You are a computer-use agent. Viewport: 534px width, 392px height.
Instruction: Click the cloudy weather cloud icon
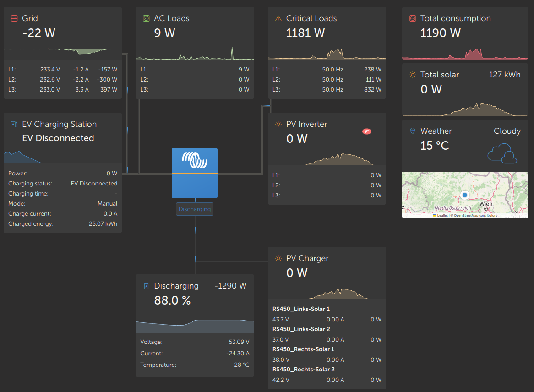pos(502,153)
